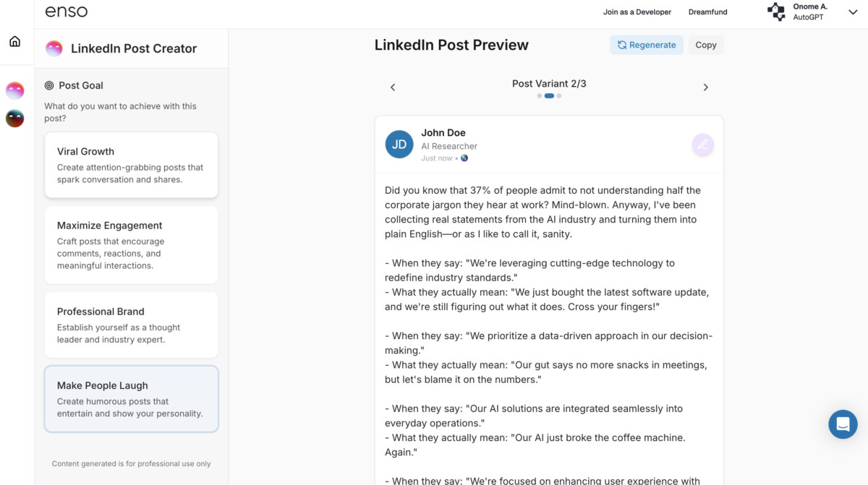Jump to variant three via the pagination dot
Viewport: 868px width, 485px height.
[x=558, y=95]
